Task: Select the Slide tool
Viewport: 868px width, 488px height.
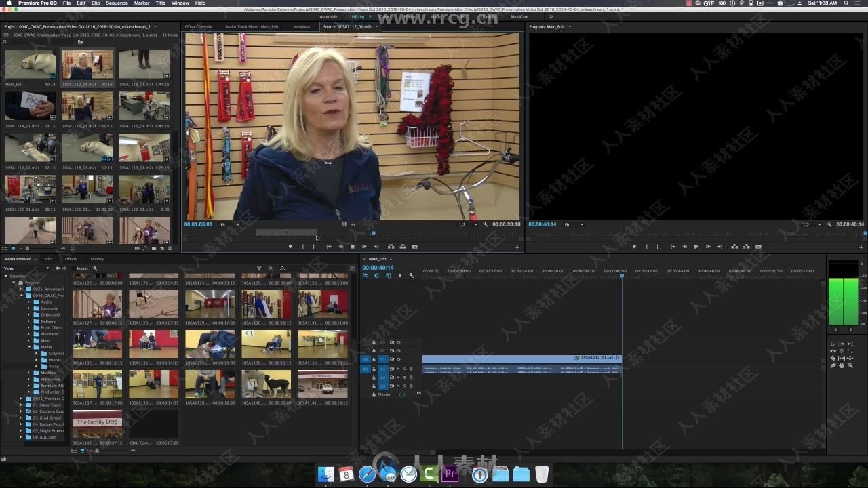Action: [850, 358]
